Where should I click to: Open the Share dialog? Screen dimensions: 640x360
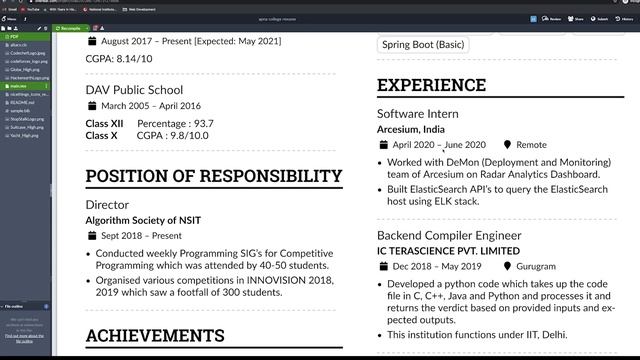pyautogui.click(x=576, y=19)
